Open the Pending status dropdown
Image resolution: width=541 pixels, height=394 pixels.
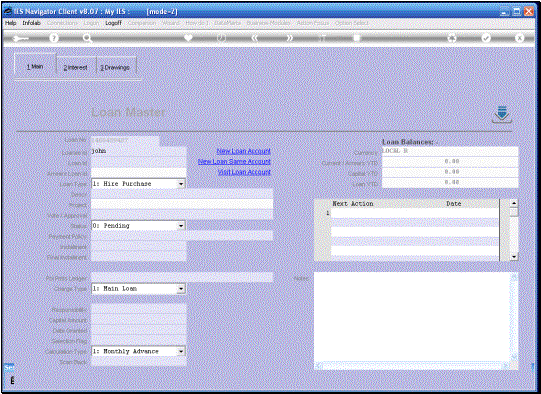click(x=181, y=226)
